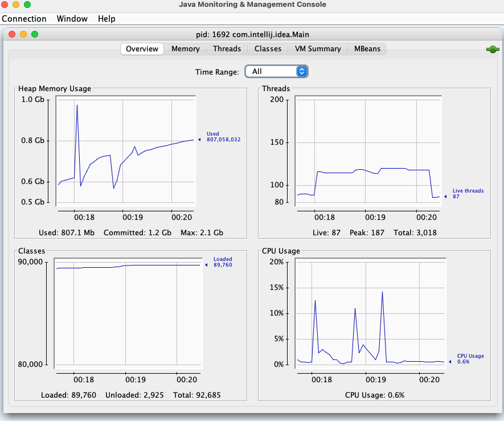Open the Time Range dropdown

[x=276, y=71]
